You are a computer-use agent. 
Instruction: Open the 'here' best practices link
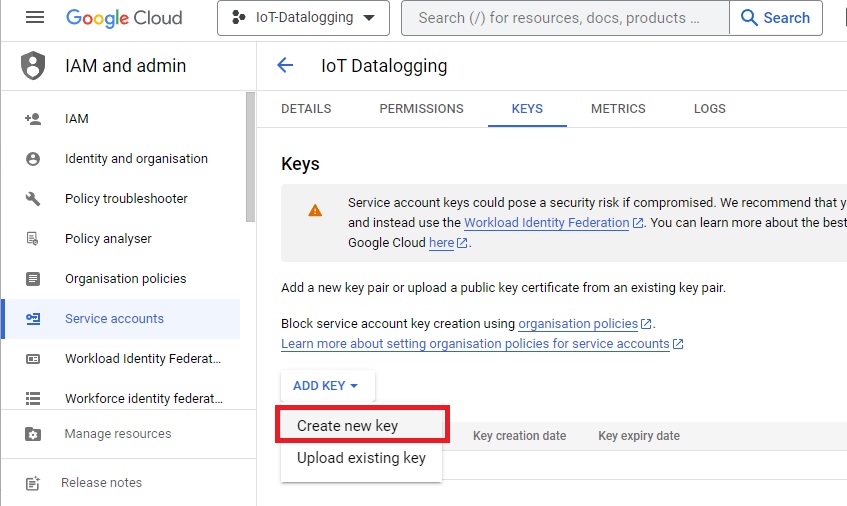point(441,243)
